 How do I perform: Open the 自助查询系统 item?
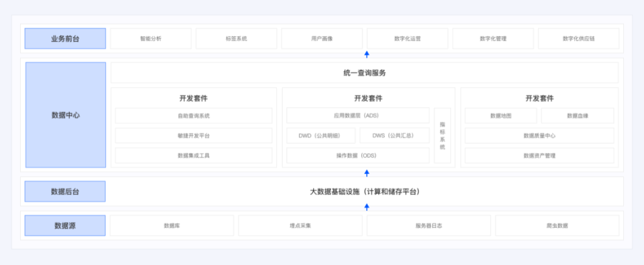click(193, 116)
